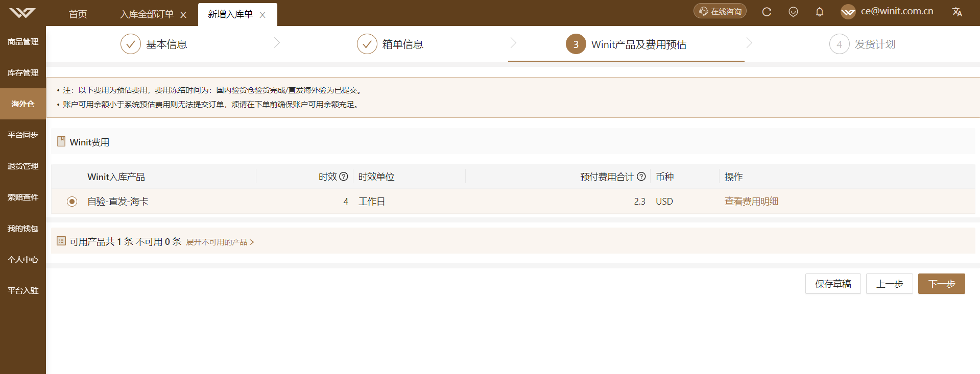This screenshot has height=374, width=980.
Task: Click step 4 circle 发货计划
Action: pyautogui.click(x=840, y=44)
